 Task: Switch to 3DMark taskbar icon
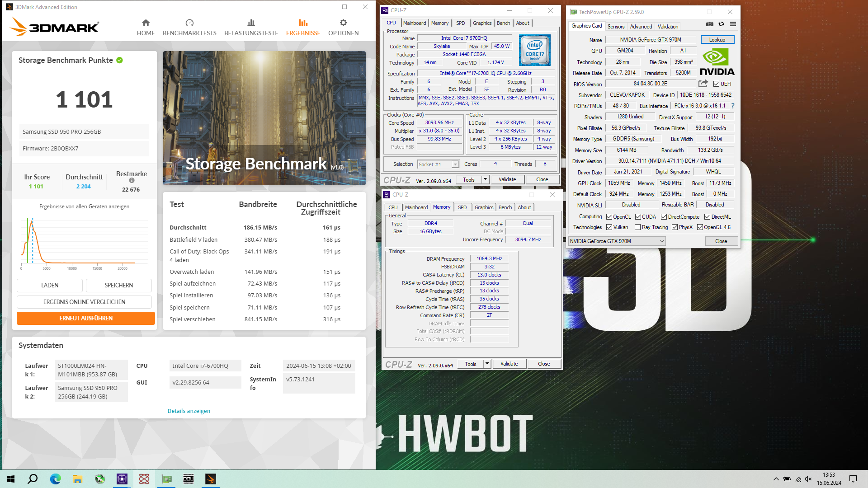211,479
